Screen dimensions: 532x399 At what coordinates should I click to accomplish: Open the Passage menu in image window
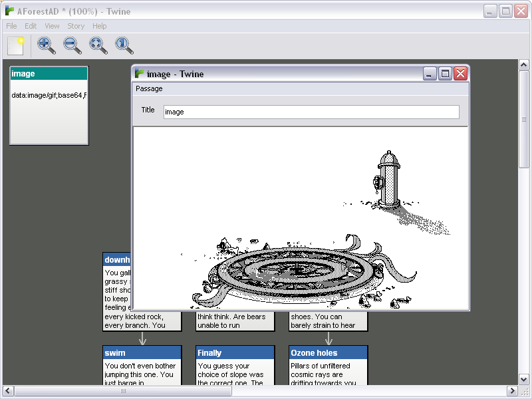149,88
